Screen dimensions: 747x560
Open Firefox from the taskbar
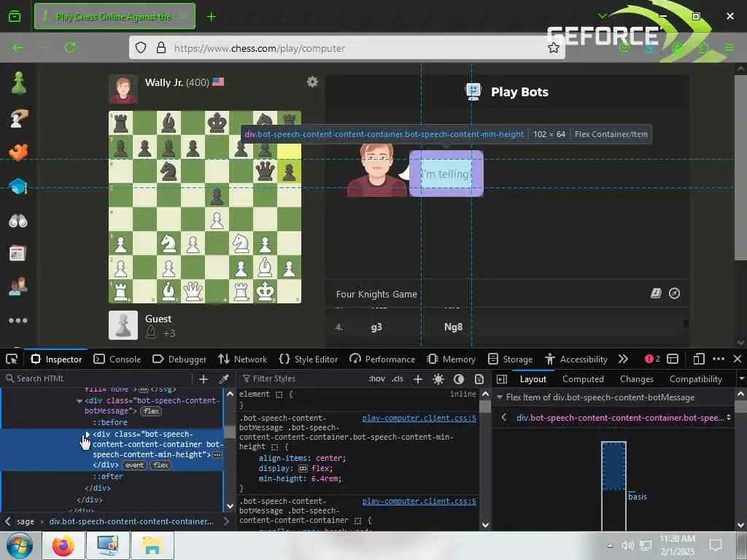64,545
